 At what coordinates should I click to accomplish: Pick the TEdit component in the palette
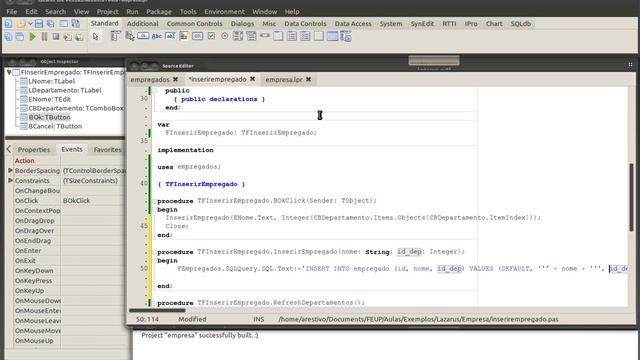tap(170, 36)
